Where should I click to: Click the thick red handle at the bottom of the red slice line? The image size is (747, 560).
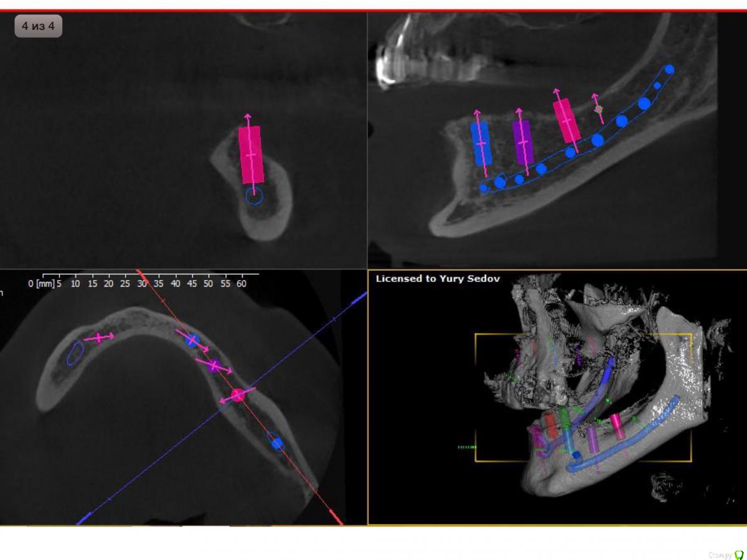[335, 516]
